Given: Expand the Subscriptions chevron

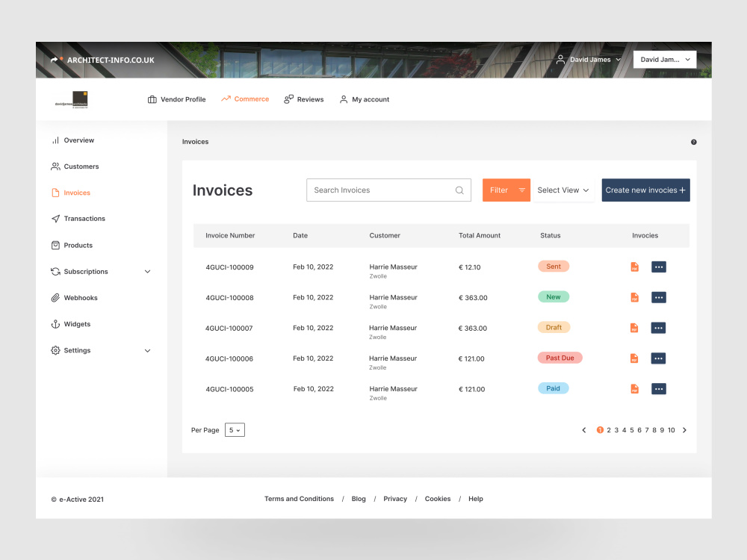Looking at the screenshot, I should pyautogui.click(x=148, y=272).
